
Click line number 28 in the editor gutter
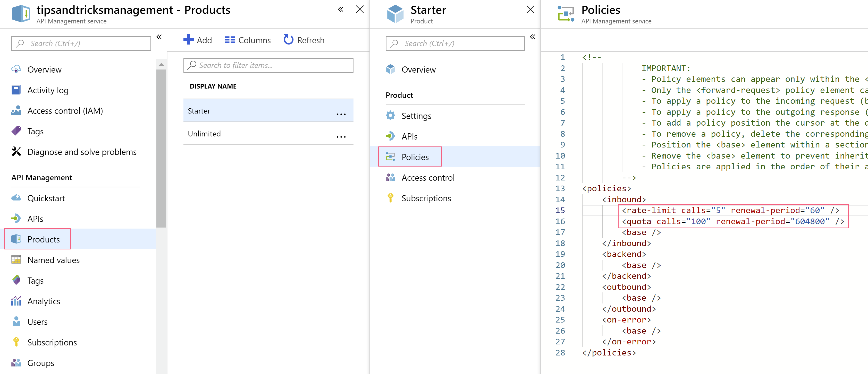[560, 352]
